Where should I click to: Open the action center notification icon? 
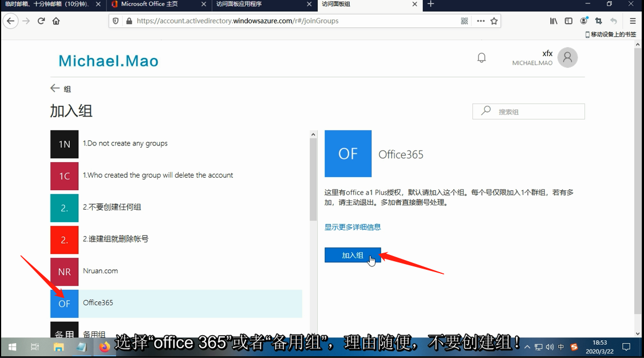point(626,347)
